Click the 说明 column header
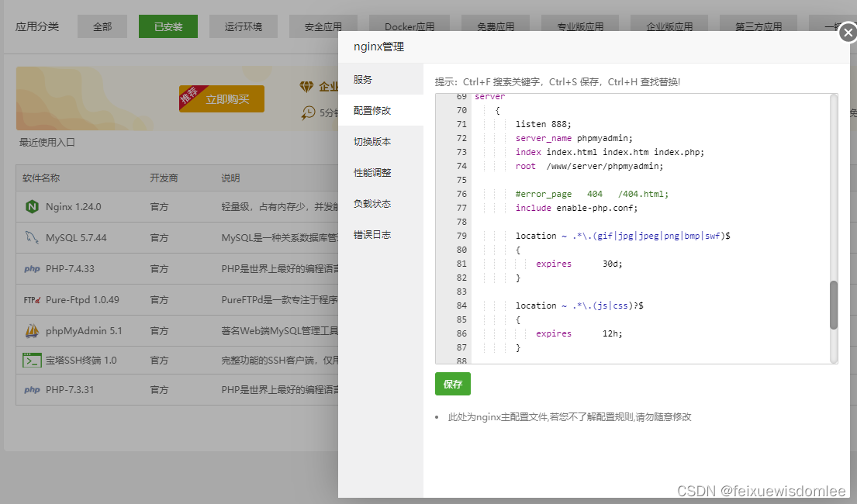Viewport: 857px width, 504px height. coord(230,178)
